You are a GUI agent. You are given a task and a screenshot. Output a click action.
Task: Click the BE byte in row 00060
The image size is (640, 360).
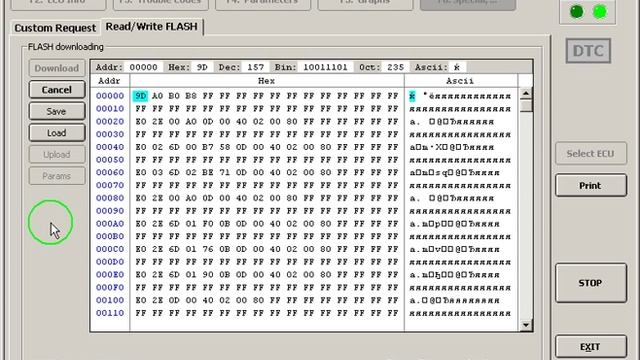click(x=208, y=173)
